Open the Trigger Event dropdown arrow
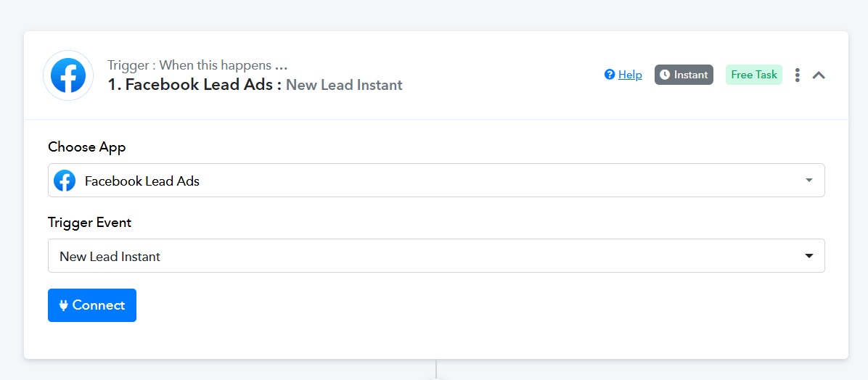Image resolution: width=868 pixels, height=380 pixels. [808, 256]
